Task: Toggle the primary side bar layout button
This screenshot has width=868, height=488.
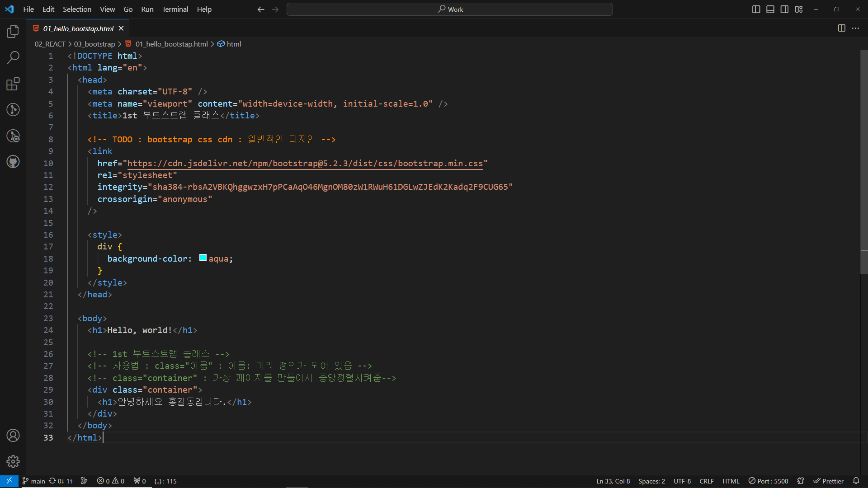Action: [x=756, y=9]
